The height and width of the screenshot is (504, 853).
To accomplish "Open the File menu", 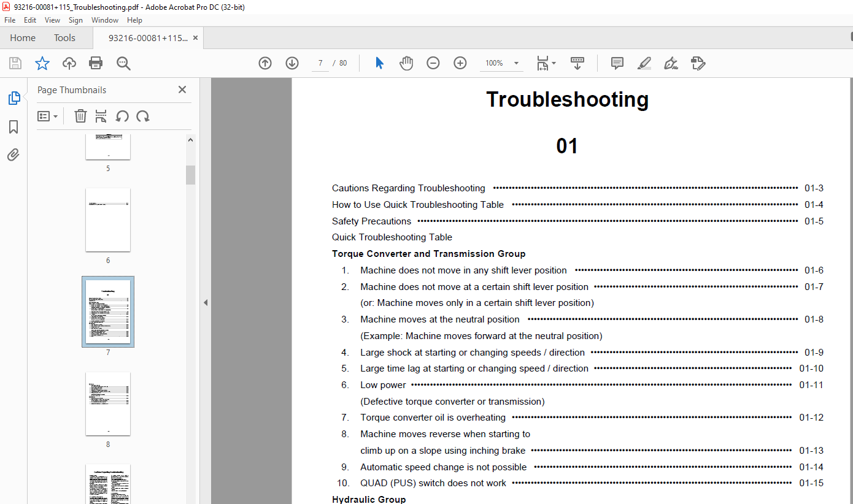I will click(x=10, y=20).
